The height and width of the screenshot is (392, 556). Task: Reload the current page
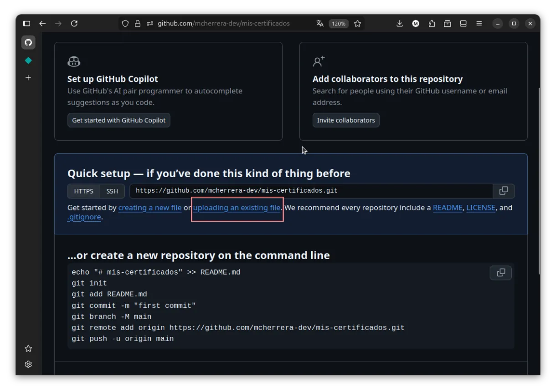(x=74, y=24)
